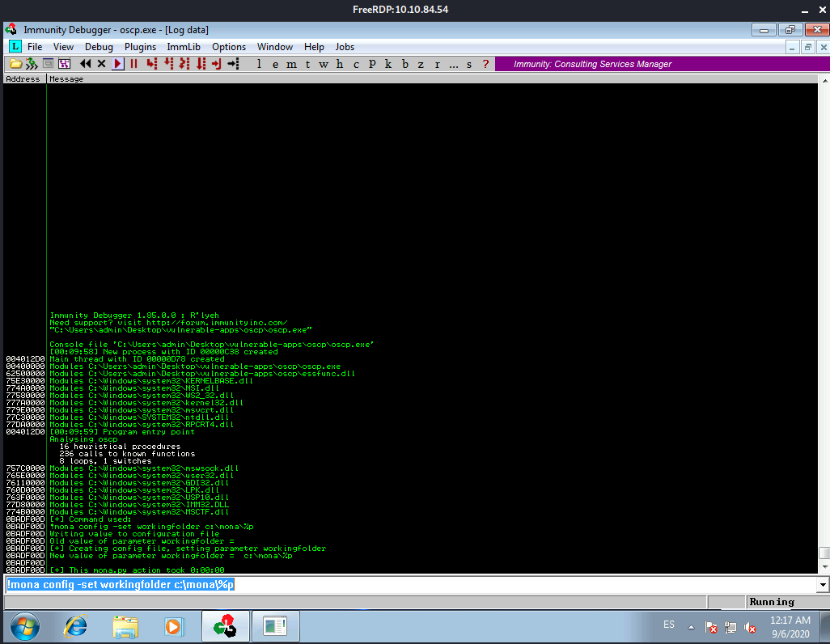Image resolution: width=830 pixels, height=644 pixels.
Task: Click the Immunity Consulting Services Manager banner
Action: pyautogui.click(x=663, y=64)
